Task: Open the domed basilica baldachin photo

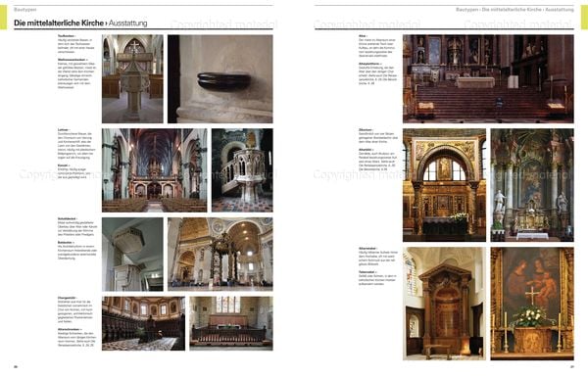Action: [220, 255]
